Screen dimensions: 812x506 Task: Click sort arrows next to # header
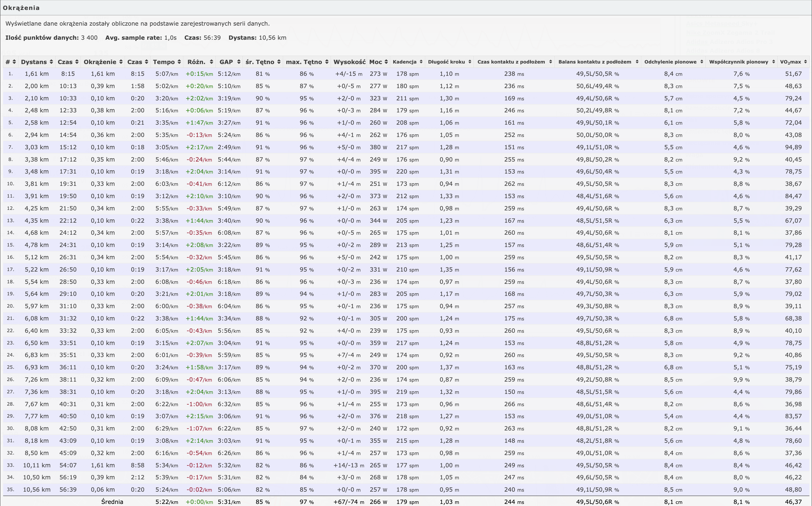(14, 62)
